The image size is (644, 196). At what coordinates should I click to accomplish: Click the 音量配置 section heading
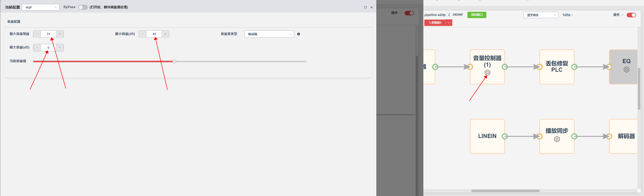14,22
